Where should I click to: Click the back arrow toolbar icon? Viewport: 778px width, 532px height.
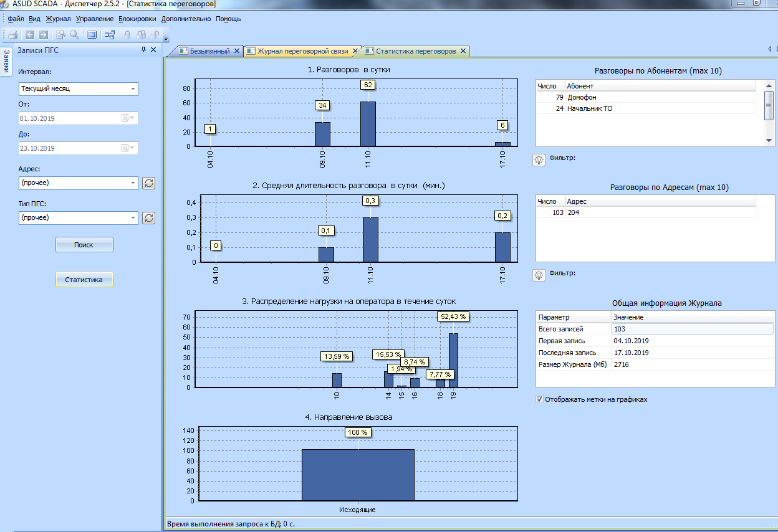pos(30,35)
